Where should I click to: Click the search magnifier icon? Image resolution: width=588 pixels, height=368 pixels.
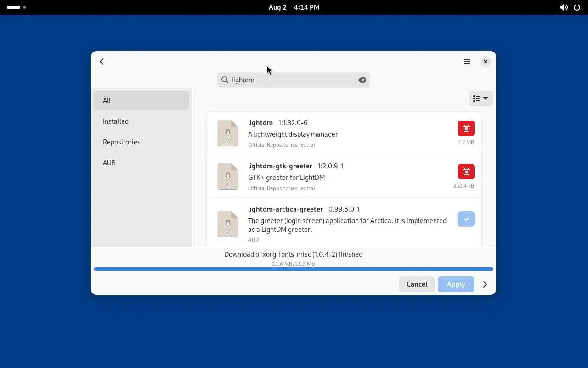click(x=225, y=80)
